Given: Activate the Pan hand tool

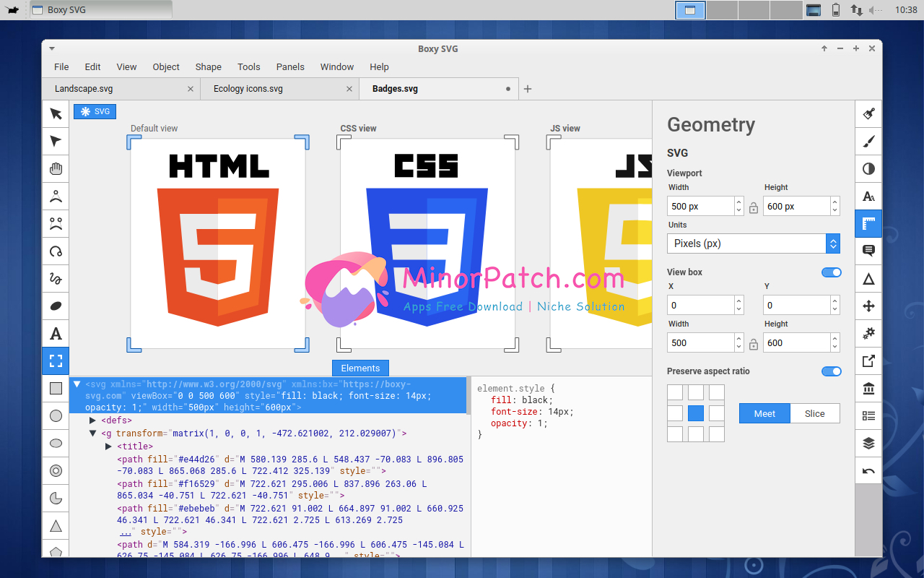Looking at the screenshot, I should [x=56, y=168].
